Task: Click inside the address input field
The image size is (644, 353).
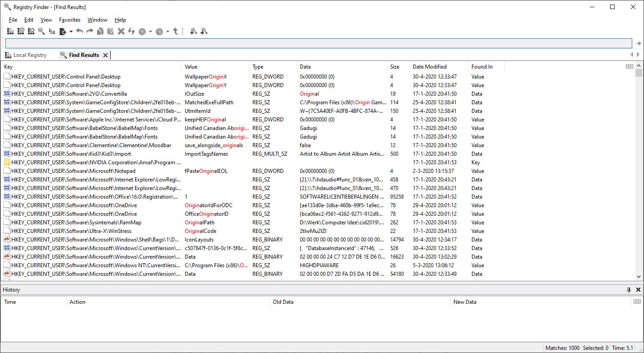Action: coord(316,43)
